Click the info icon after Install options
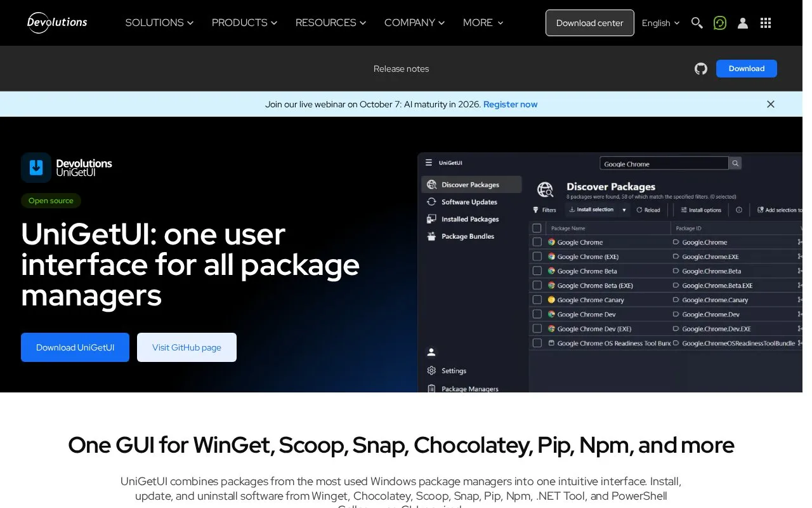The height and width of the screenshot is (508, 812). click(739, 210)
